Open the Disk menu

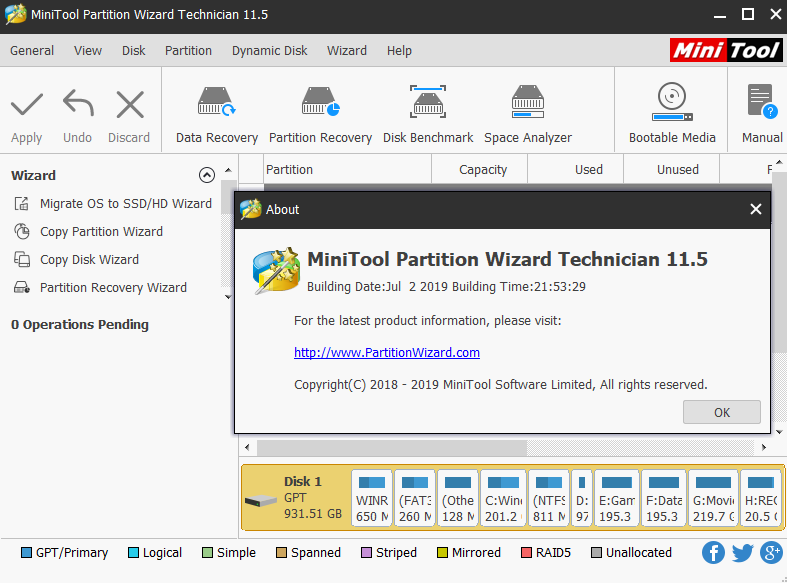134,51
